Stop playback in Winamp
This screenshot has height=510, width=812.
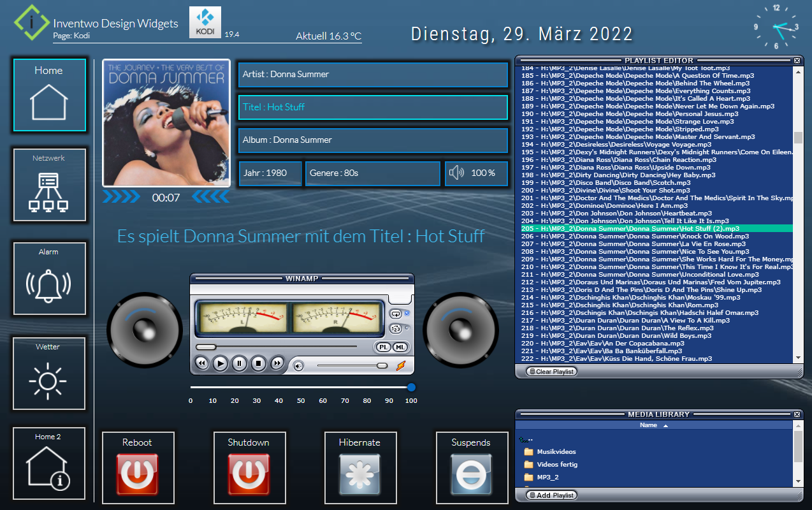pos(258,364)
